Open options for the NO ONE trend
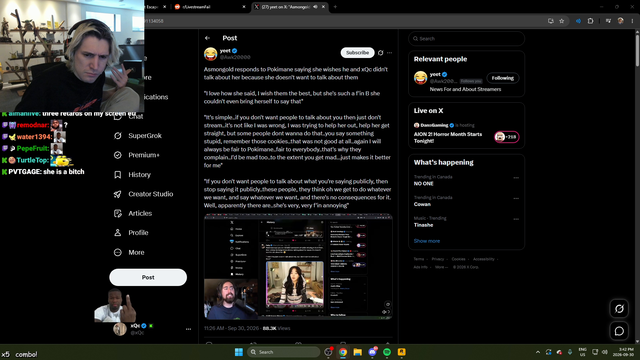 point(516,178)
